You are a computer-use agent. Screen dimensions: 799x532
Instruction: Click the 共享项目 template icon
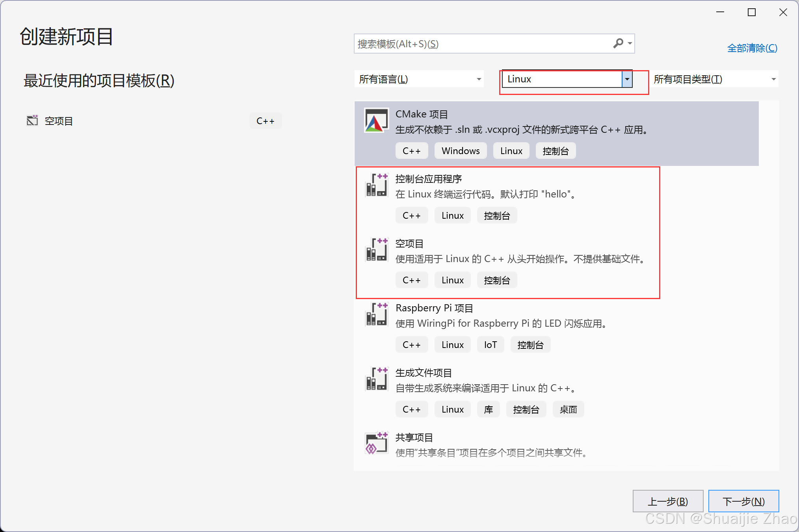pos(376,443)
